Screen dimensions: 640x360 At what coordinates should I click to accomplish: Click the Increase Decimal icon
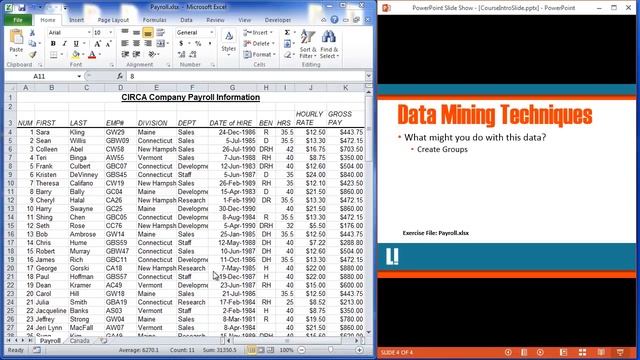click(x=182, y=54)
